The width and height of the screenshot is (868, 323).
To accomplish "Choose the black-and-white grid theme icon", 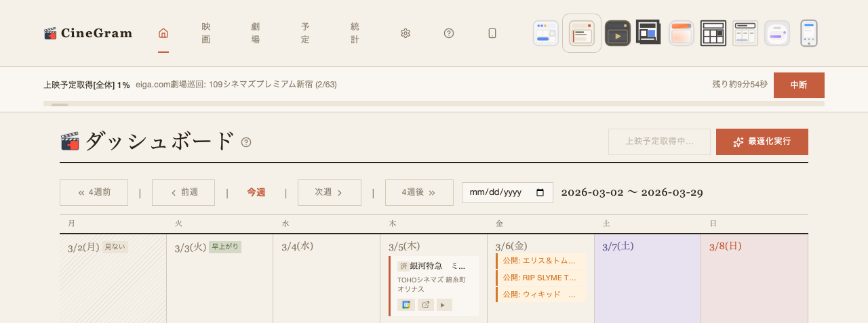I will tap(713, 33).
